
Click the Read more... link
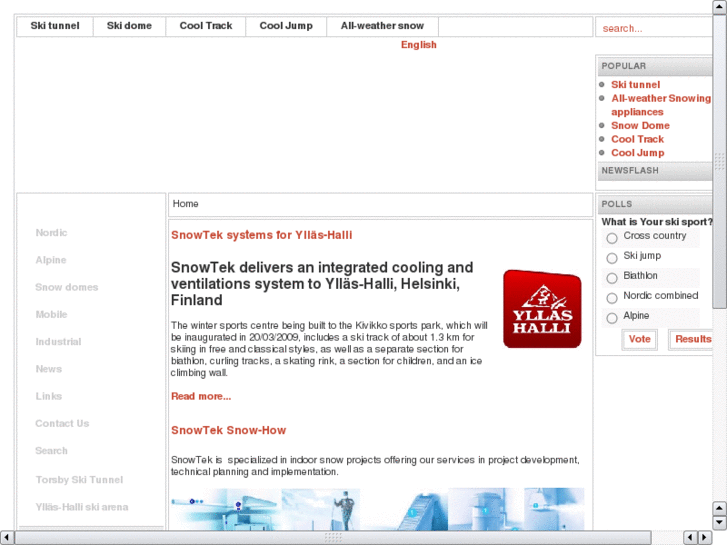coord(201,397)
